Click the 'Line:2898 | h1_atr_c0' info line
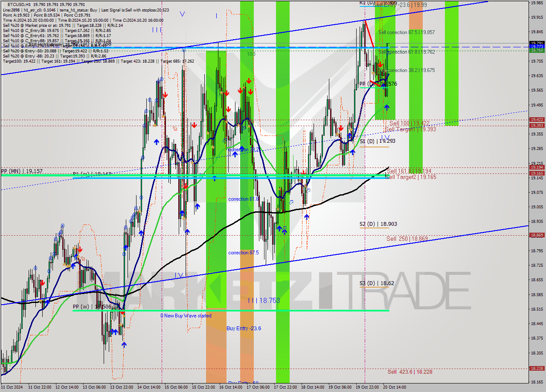The width and height of the screenshot is (546, 392). (x=86, y=9)
